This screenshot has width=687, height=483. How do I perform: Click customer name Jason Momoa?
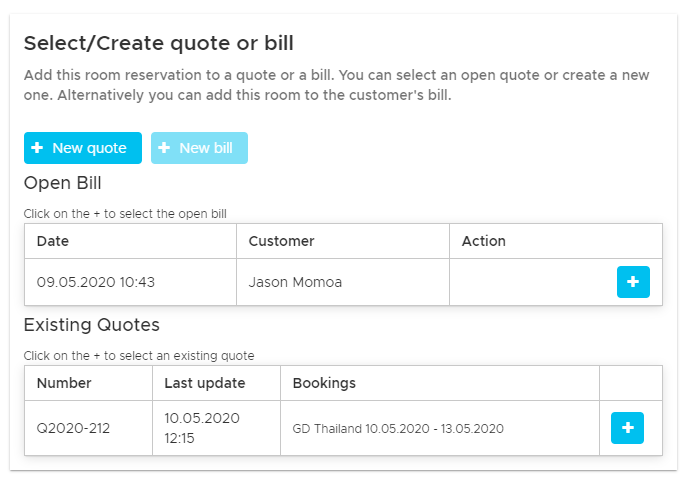pyautogui.click(x=295, y=282)
